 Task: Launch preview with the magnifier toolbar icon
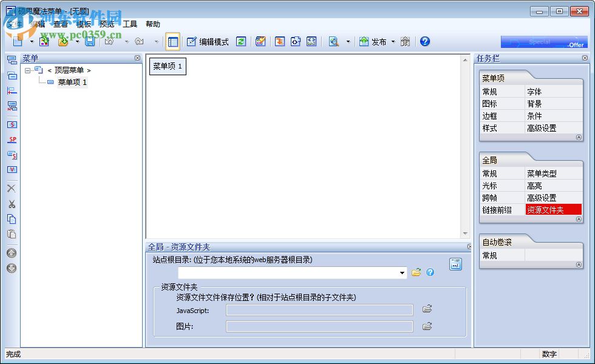[x=334, y=41]
